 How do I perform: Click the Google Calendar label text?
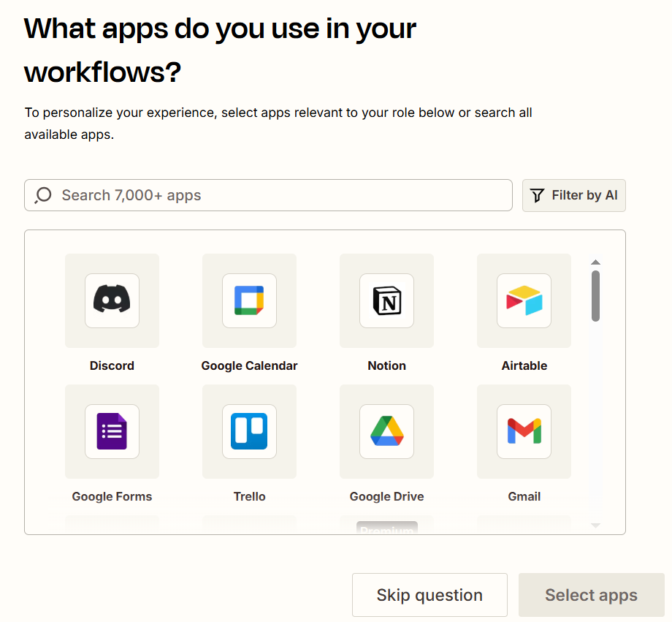(249, 365)
